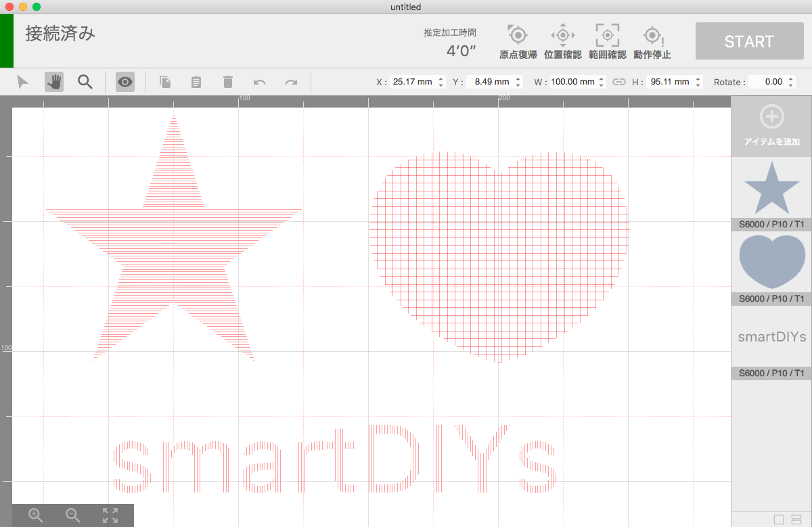Click the hatched heart on the canvas
The width and height of the screenshot is (812, 527).
pos(499,257)
